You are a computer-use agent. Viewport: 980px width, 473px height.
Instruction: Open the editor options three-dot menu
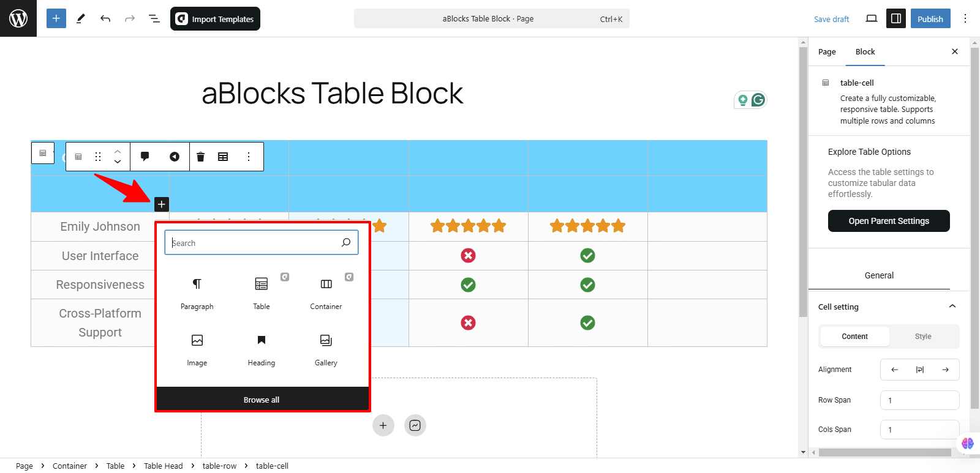(965, 18)
